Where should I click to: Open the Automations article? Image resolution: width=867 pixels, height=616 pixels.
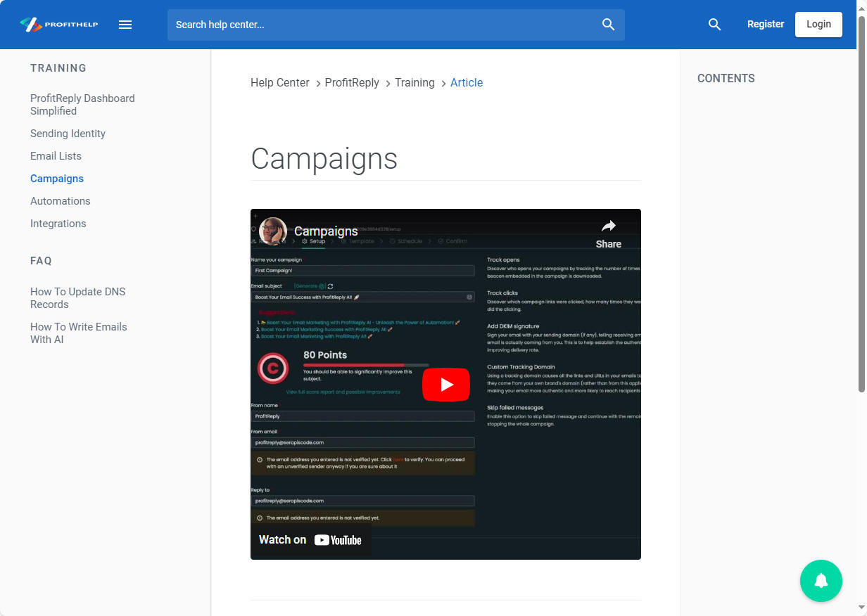coord(60,201)
